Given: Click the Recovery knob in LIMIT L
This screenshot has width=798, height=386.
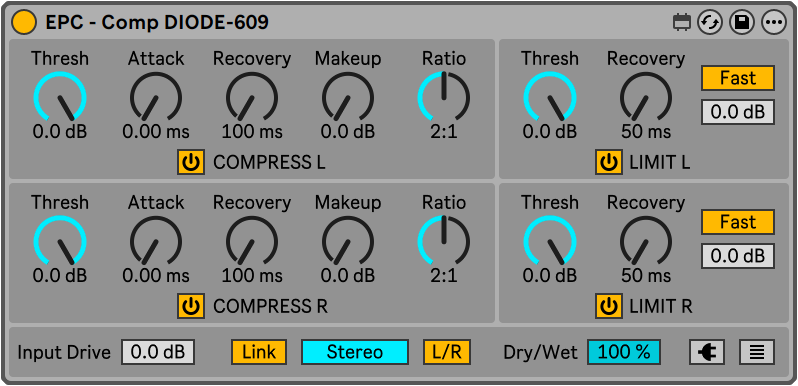Looking at the screenshot, I should click(x=646, y=97).
